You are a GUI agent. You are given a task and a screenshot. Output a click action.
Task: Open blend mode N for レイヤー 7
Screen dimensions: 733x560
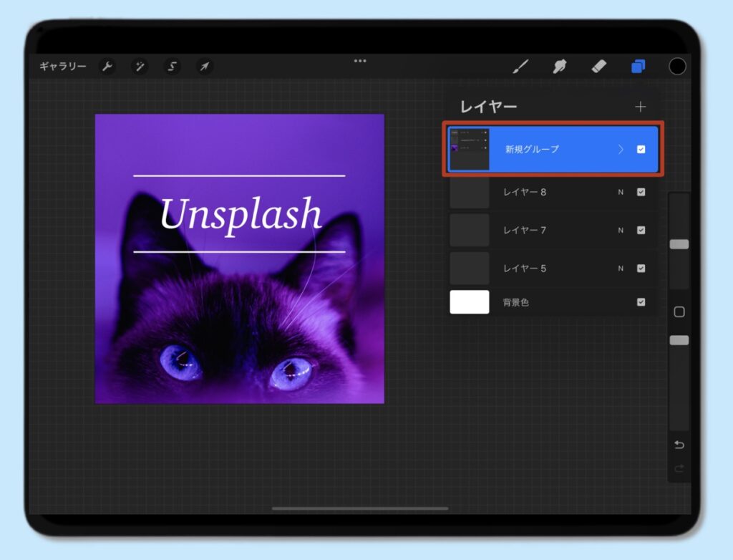[x=621, y=230]
